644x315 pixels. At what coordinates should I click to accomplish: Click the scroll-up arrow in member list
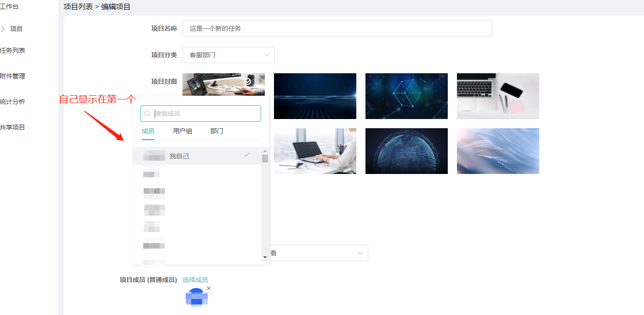265,151
